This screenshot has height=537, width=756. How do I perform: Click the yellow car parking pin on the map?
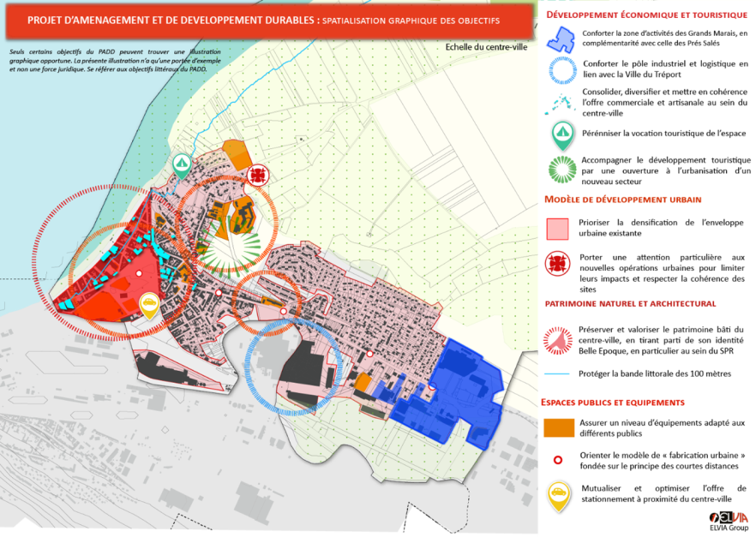pos(149,305)
